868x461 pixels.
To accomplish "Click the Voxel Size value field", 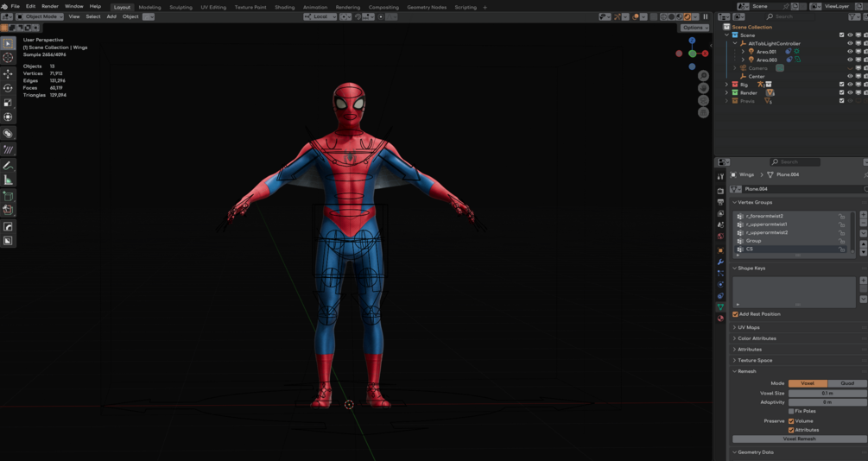I will point(827,393).
